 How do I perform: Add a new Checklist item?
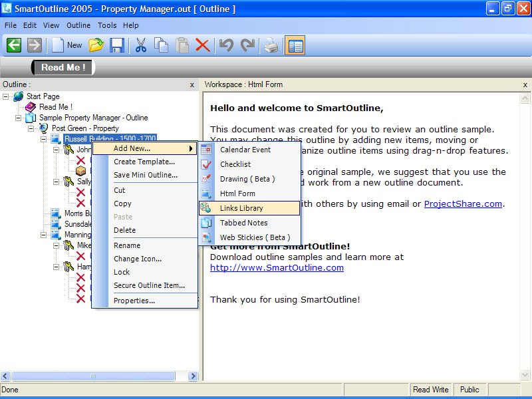tap(249, 164)
